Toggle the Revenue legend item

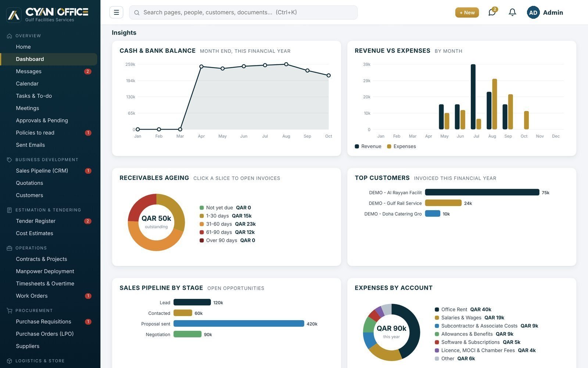(x=368, y=146)
